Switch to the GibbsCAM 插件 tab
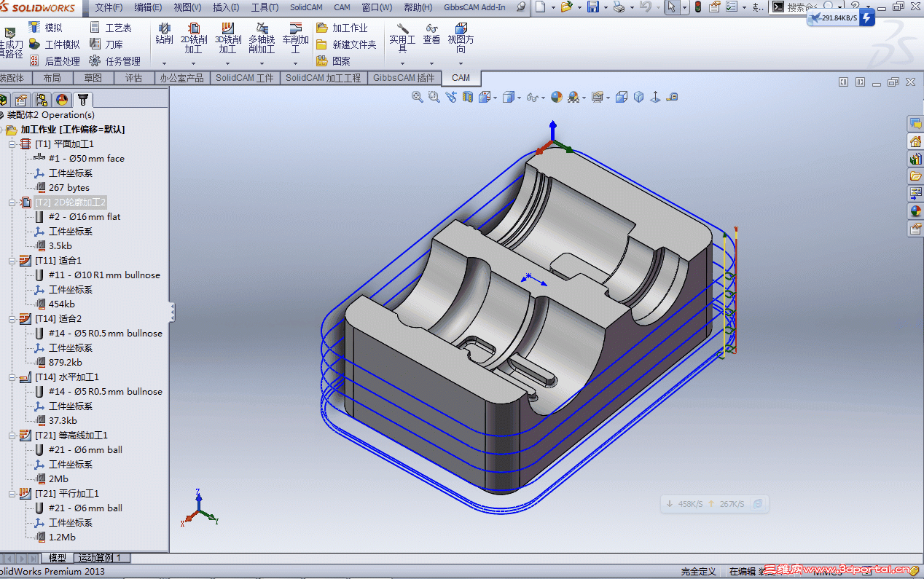Viewport: 924px width, 579px height. 404,78
